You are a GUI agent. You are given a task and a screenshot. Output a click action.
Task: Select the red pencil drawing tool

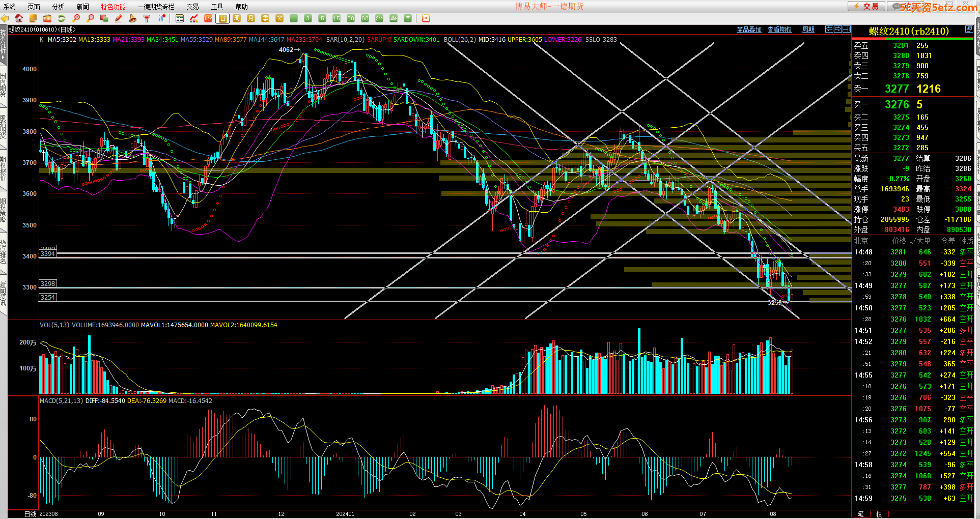tap(119, 18)
